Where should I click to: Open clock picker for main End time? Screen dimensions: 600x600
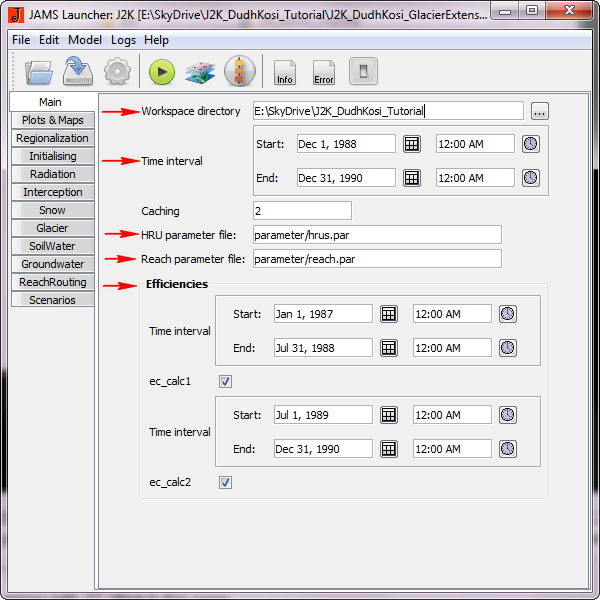coord(530,178)
